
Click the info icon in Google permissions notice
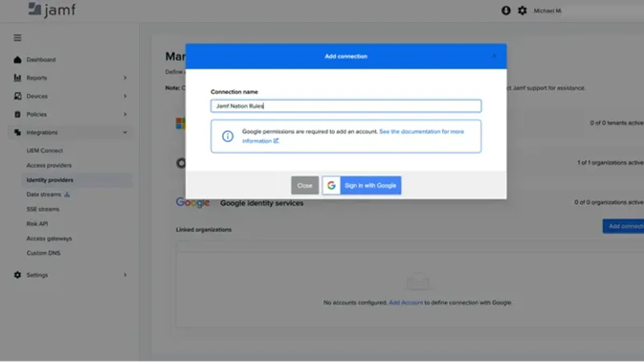pyautogui.click(x=228, y=136)
